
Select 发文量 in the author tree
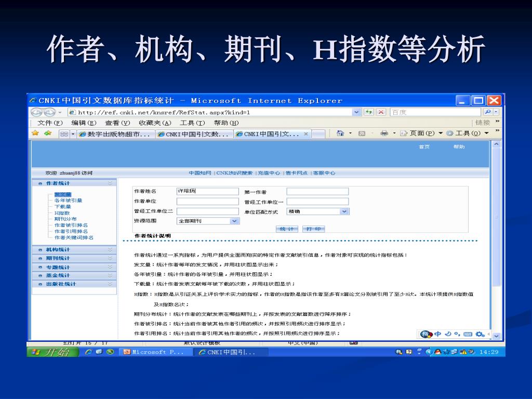(63, 194)
